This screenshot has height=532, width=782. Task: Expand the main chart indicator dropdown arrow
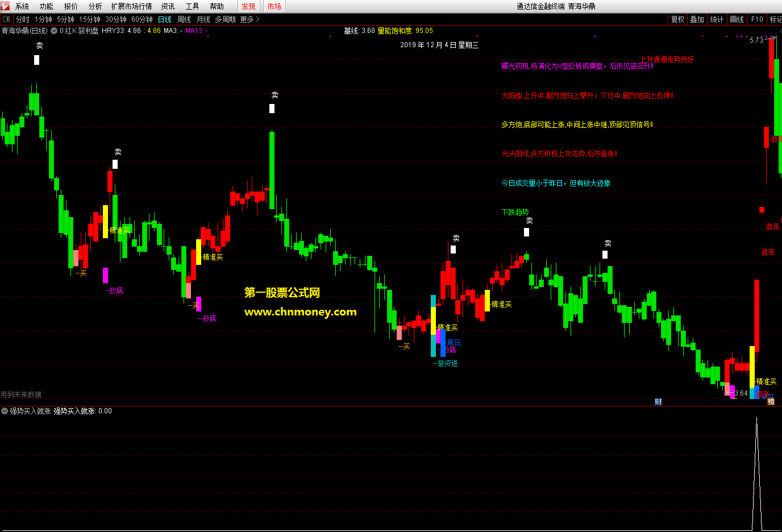[54, 31]
